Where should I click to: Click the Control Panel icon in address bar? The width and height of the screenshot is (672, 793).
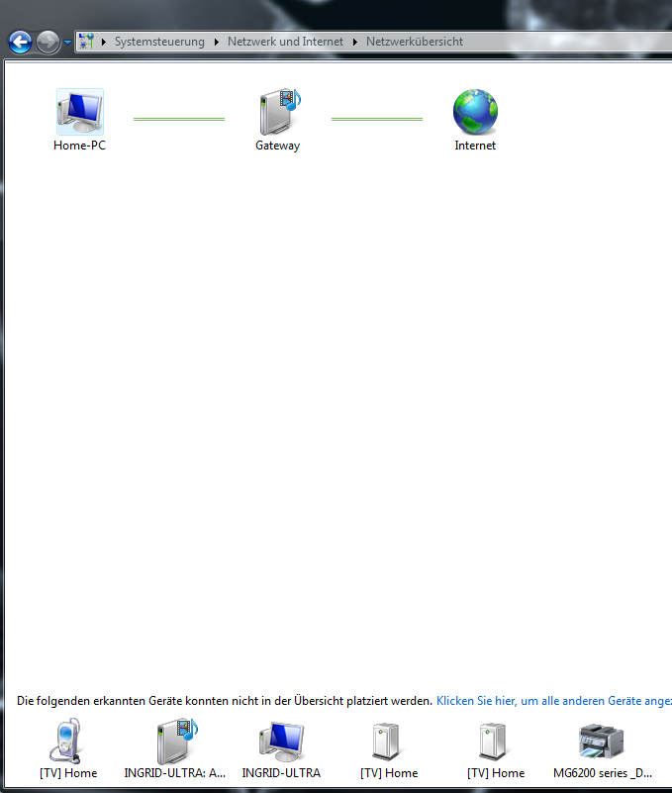[86, 42]
